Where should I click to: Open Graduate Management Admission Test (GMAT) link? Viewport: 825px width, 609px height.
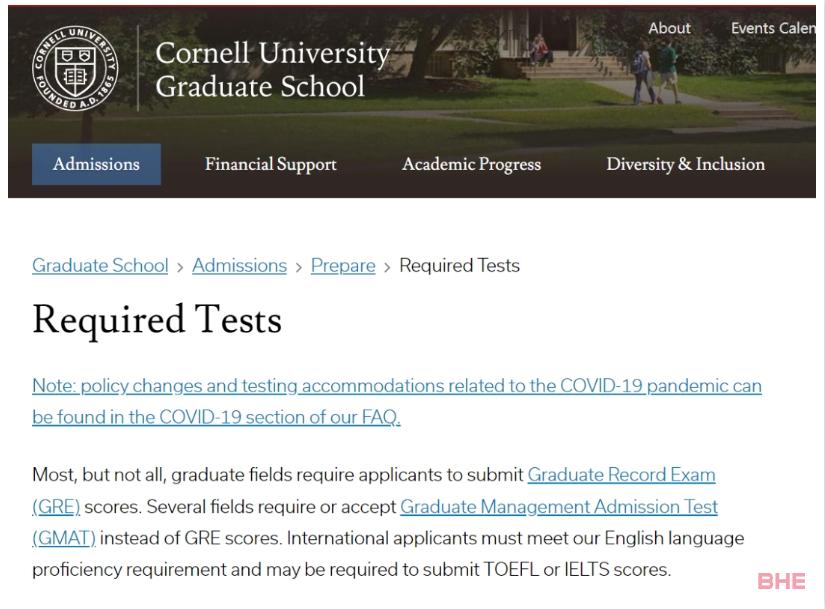(559, 507)
